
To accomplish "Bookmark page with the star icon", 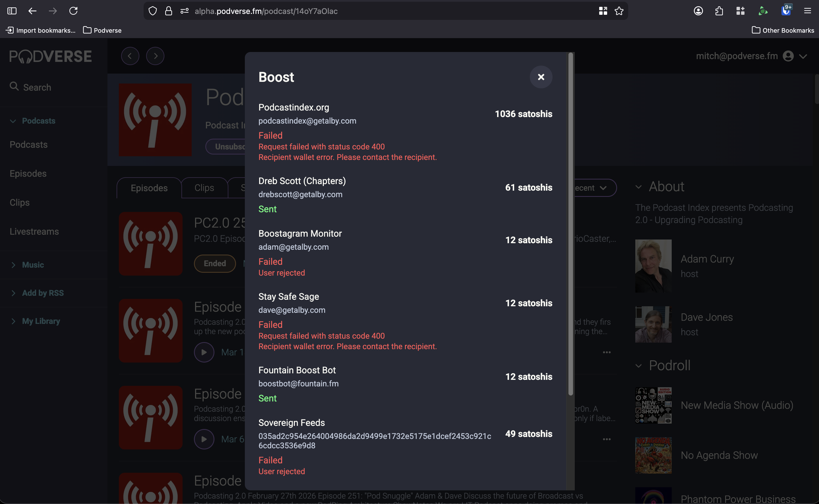I will [619, 11].
